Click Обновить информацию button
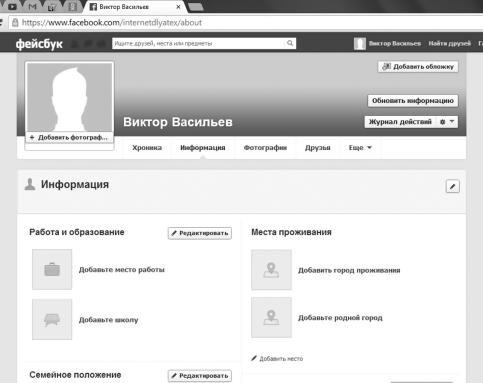The image size is (483, 383). coord(413,101)
